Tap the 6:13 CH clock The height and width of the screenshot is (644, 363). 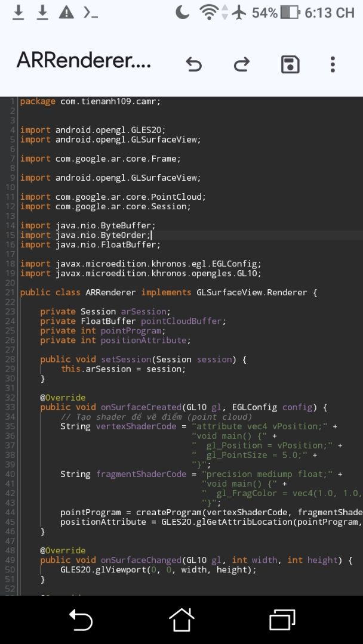click(330, 13)
